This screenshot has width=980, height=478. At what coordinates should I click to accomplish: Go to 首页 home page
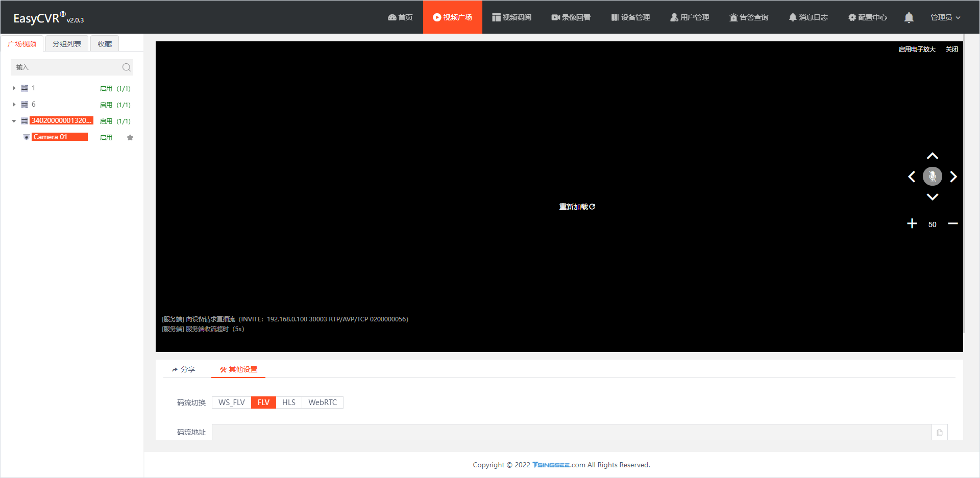point(400,17)
